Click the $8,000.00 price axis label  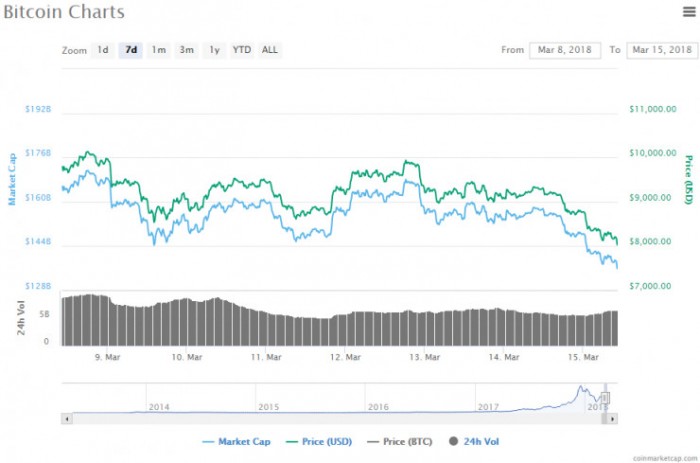point(650,242)
